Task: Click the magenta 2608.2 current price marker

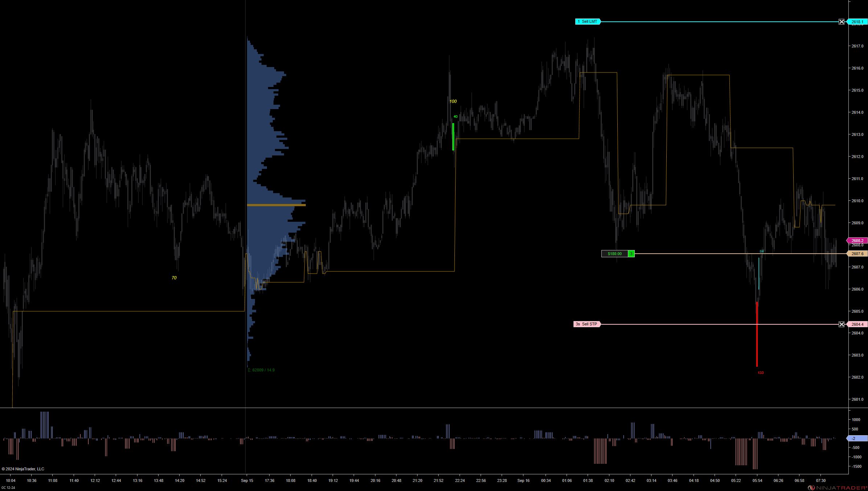Action: click(857, 241)
